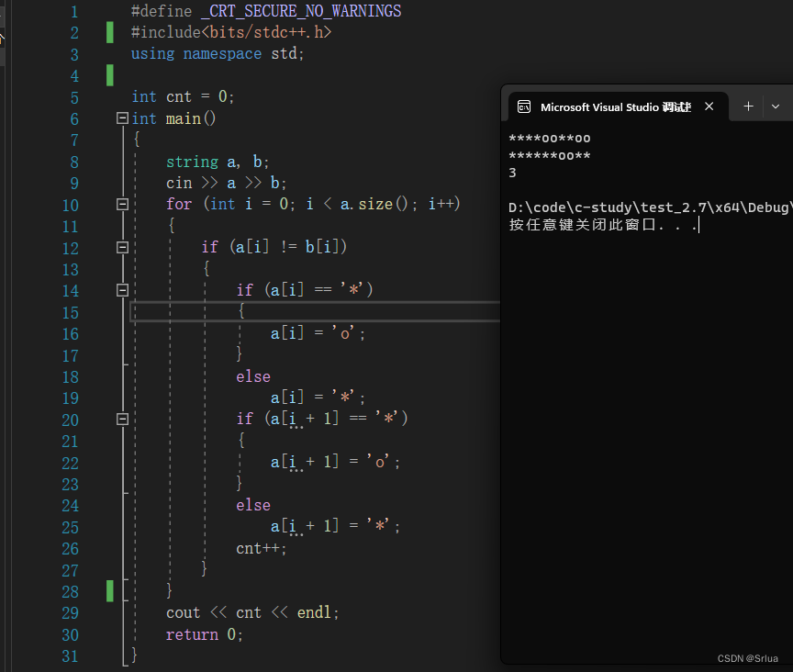793x672 pixels.
Task: Select the Microsoft Visual Studio debug console tab
Action: 618,106
